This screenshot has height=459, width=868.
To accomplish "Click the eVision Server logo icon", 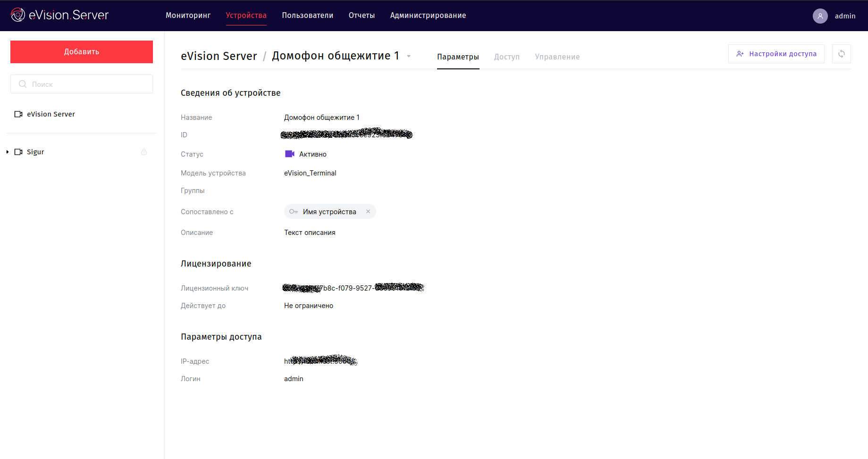I will tap(18, 15).
